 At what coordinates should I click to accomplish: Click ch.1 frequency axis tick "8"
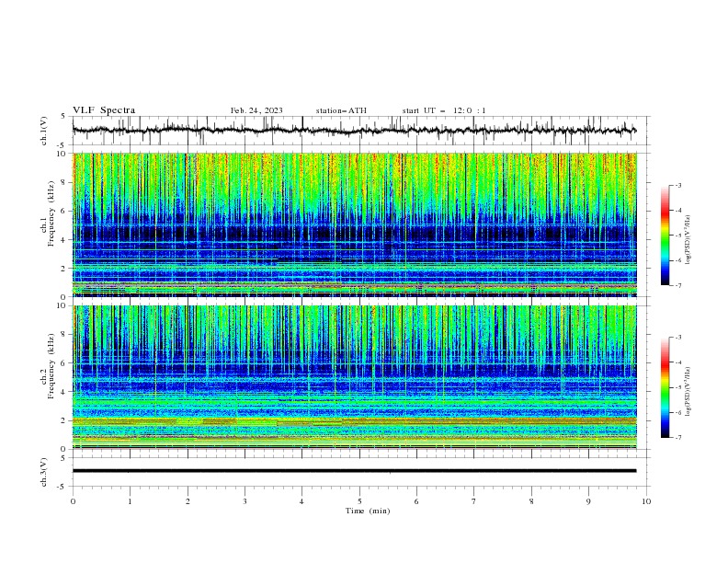point(64,182)
